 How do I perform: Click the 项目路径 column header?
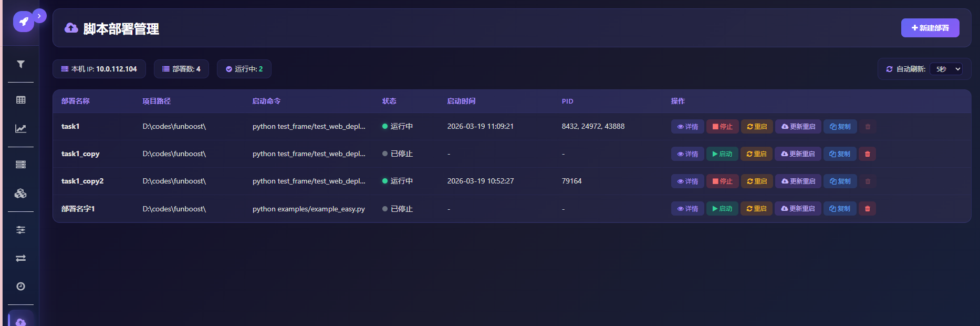point(157,101)
